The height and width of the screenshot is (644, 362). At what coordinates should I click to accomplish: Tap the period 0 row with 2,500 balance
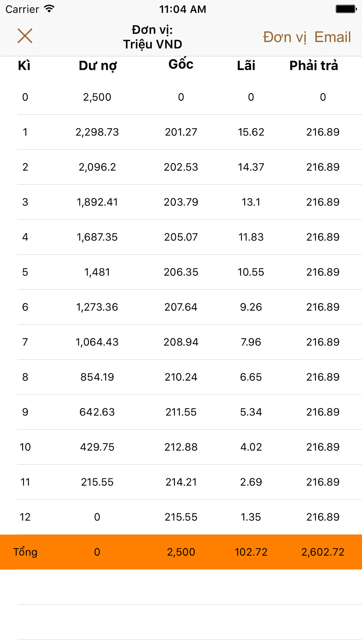(181, 97)
